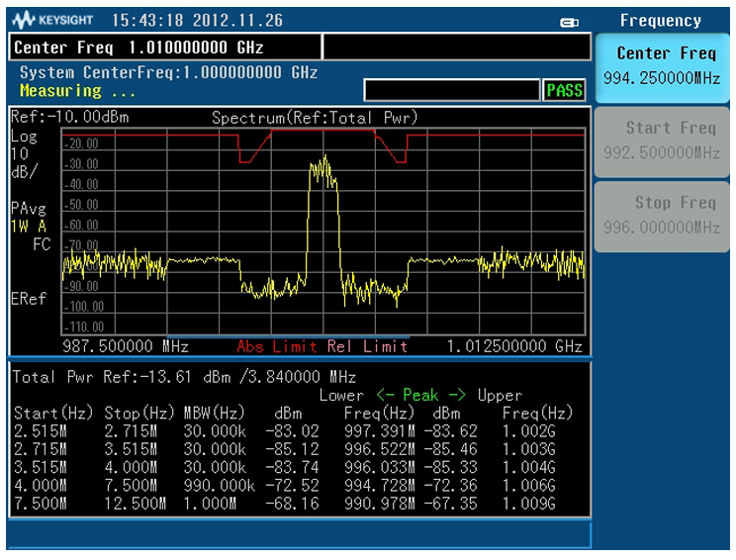This screenshot has width=736, height=560.
Task: Click the -67.35 upper dBm value
Action: [x=451, y=504]
